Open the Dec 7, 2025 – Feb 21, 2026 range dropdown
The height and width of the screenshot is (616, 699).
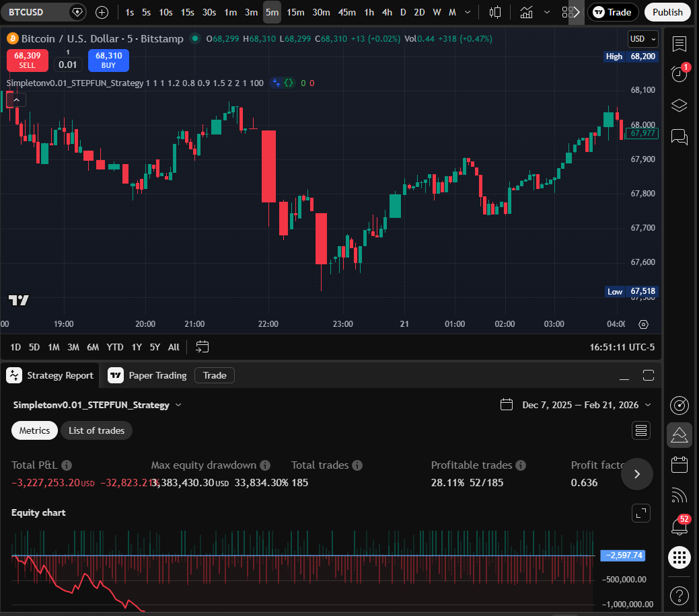(x=576, y=405)
